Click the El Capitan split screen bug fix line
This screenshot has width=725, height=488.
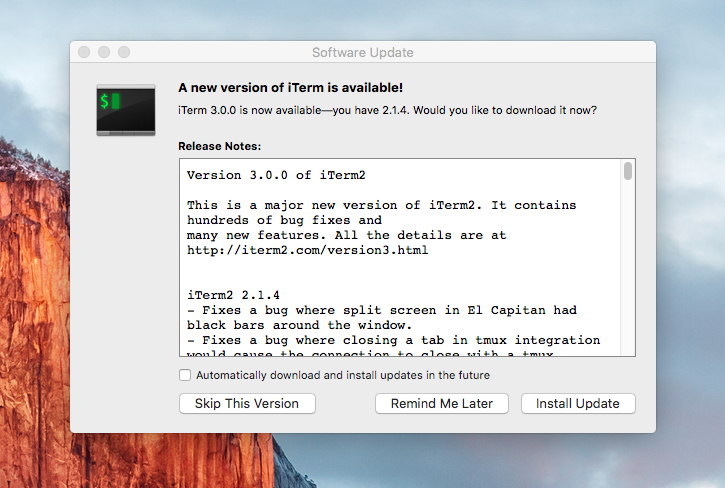[382, 310]
